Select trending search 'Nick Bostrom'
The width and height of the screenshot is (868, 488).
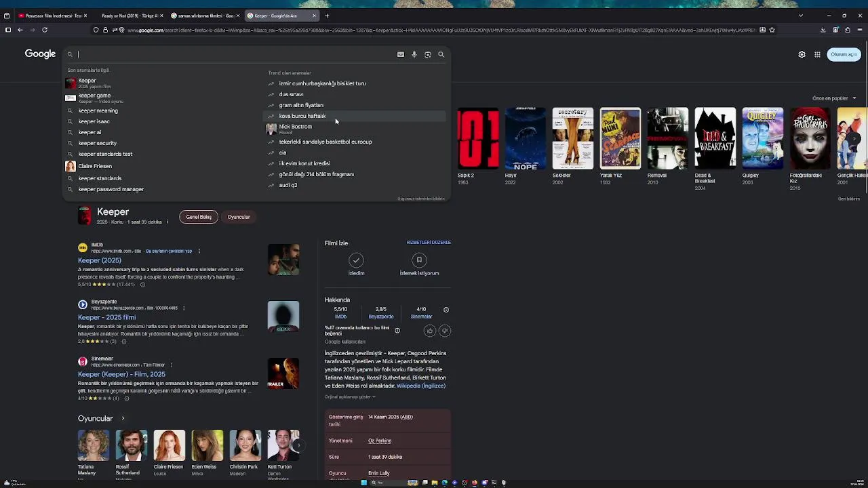[x=296, y=128]
